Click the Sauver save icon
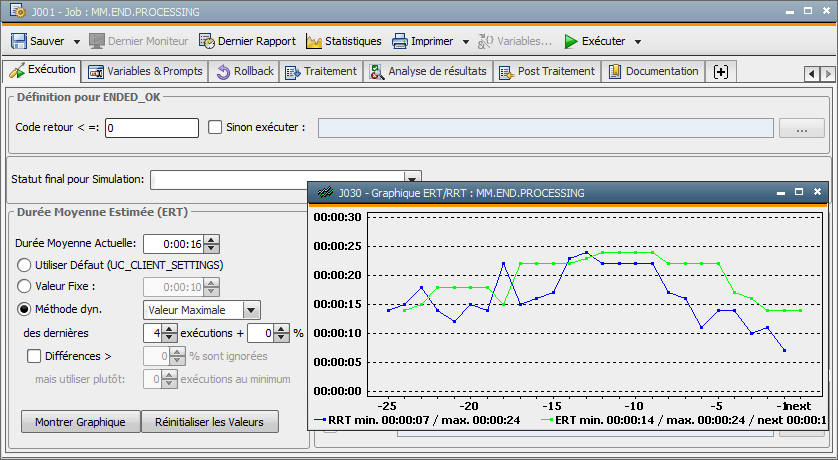838x460 pixels. coord(19,42)
